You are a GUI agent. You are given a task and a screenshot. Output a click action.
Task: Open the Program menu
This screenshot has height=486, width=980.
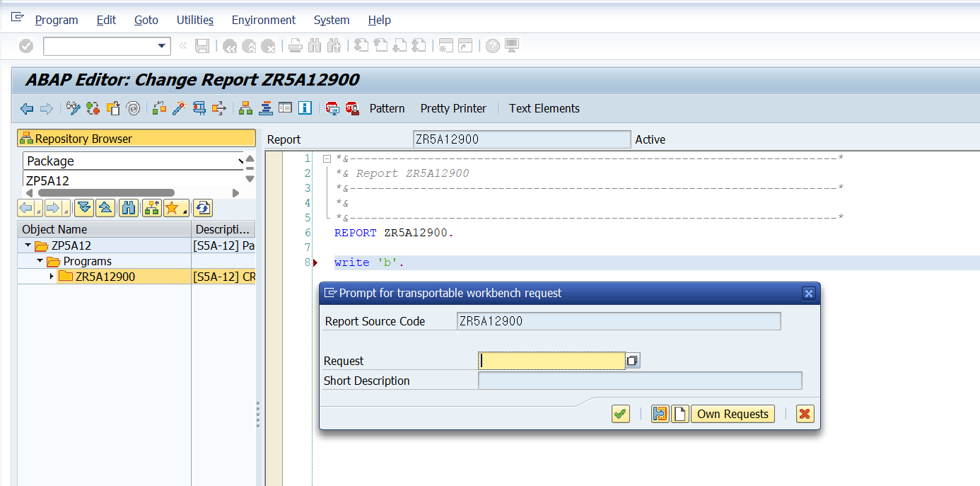[x=57, y=20]
